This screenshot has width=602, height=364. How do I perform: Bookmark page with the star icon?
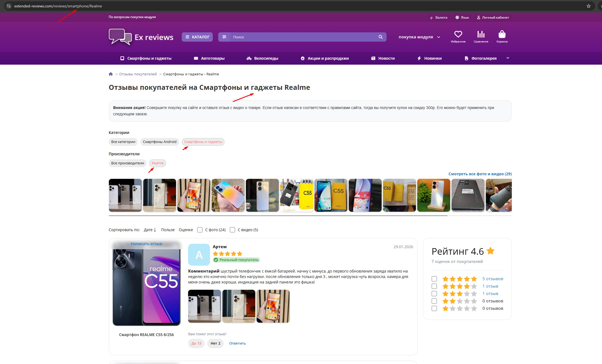click(x=588, y=6)
